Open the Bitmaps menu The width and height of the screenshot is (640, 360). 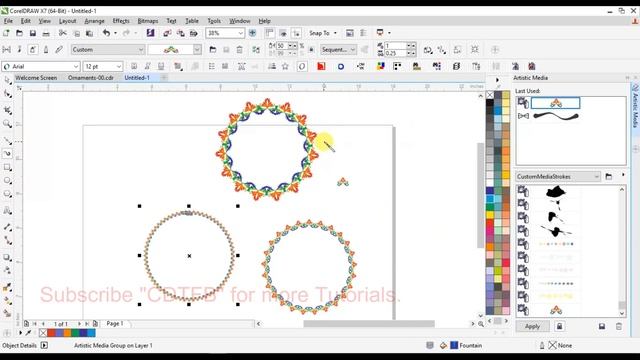coord(148,21)
